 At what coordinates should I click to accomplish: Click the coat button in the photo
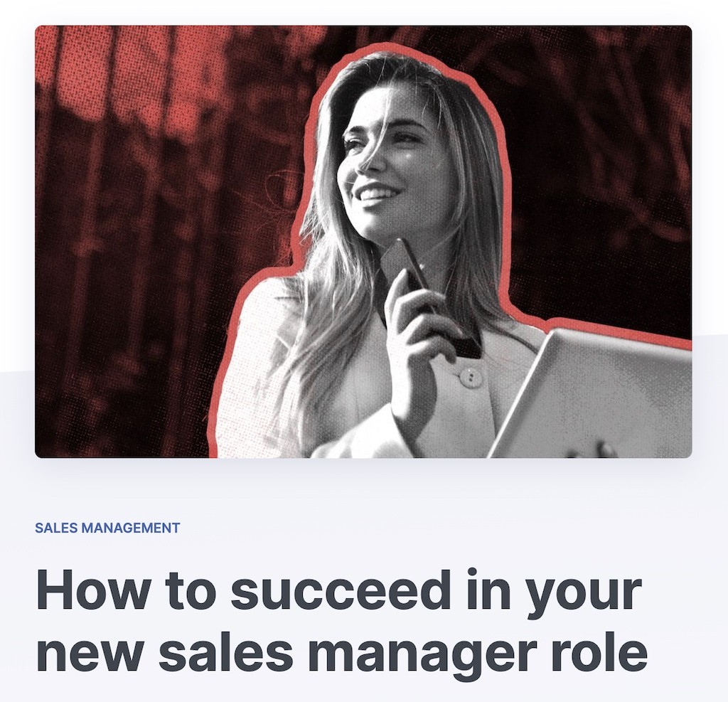471,376
